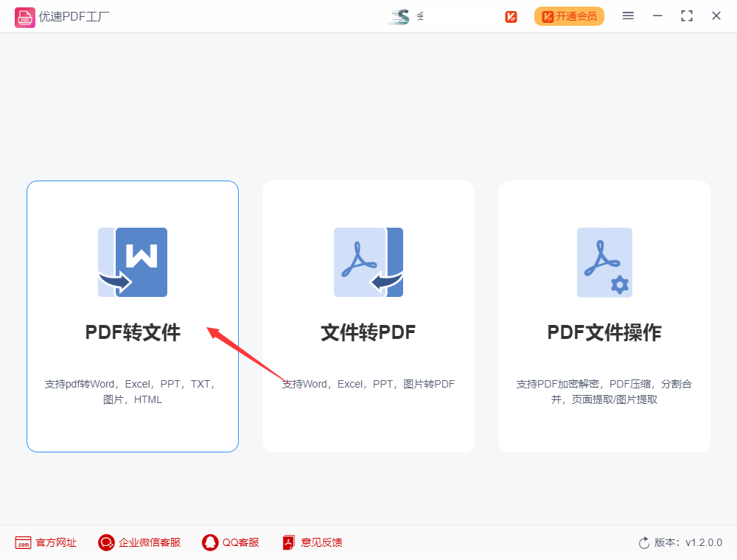Click the 版本: v1.2.0.0 text
This screenshot has width=737, height=560.
[688, 542]
